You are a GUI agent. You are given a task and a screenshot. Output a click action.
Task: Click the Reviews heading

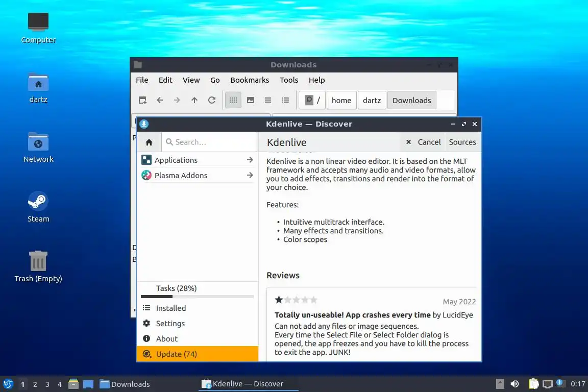point(283,275)
